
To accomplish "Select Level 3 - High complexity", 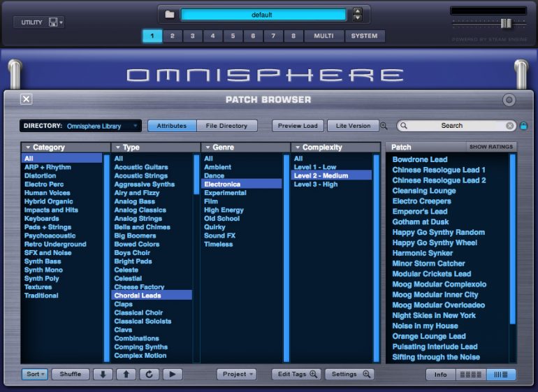I will pos(316,184).
